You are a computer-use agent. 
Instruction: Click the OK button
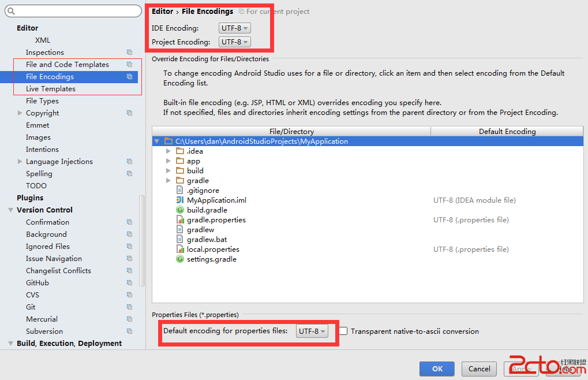(x=437, y=369)
